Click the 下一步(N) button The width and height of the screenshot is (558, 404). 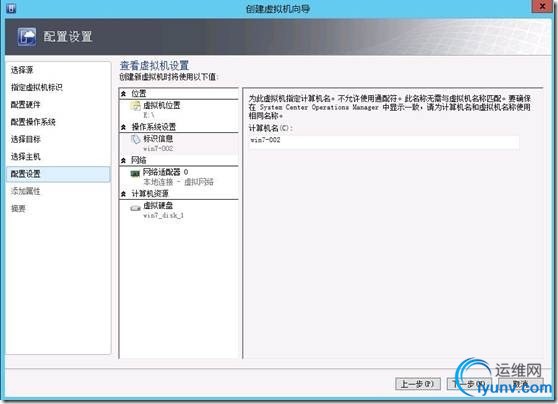(x=470, y=384)
